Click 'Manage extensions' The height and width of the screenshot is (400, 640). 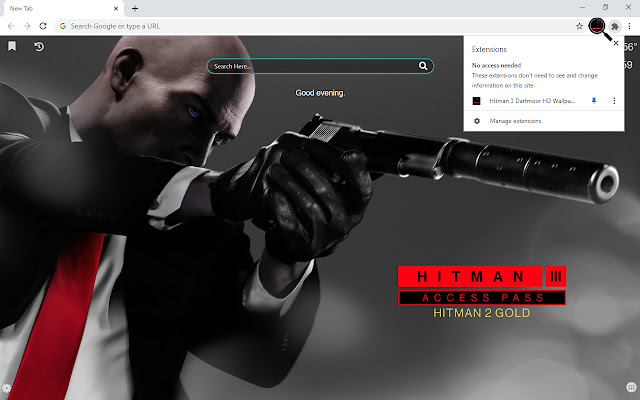(515, 121)
